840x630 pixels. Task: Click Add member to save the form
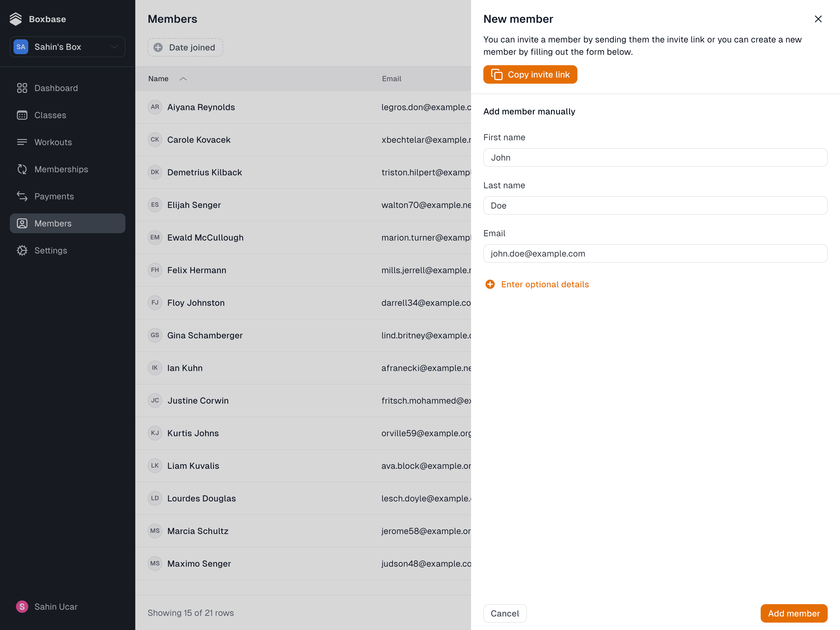click(794, 613)
